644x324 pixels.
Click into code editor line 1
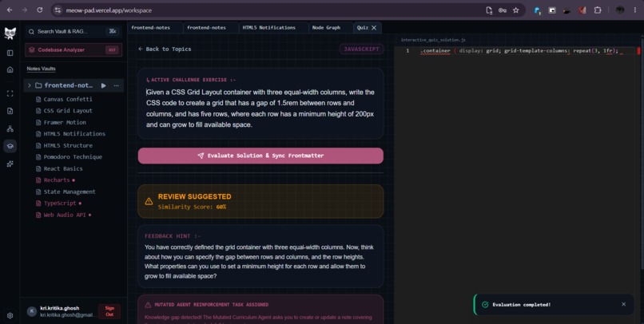click(x=519, y=51)
